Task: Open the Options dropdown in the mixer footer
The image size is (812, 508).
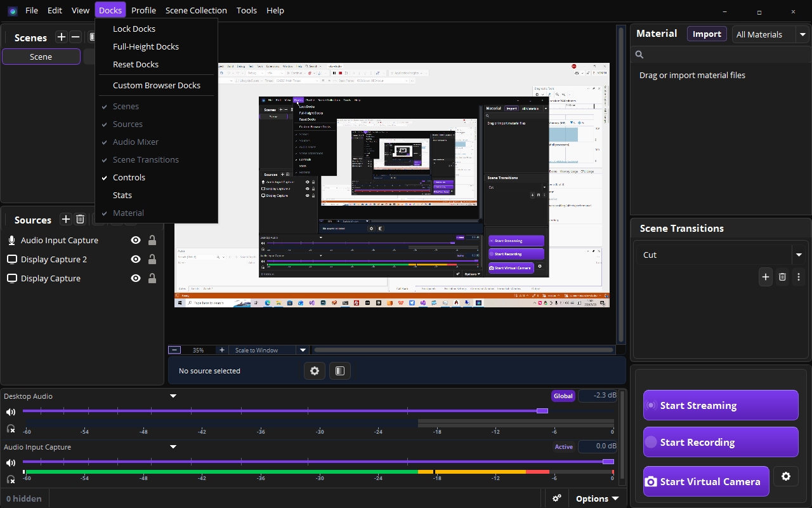Action: click(597, 498)
